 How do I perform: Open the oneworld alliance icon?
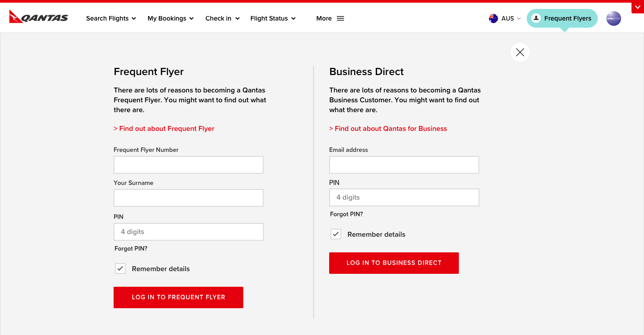(x=614, y=18)
